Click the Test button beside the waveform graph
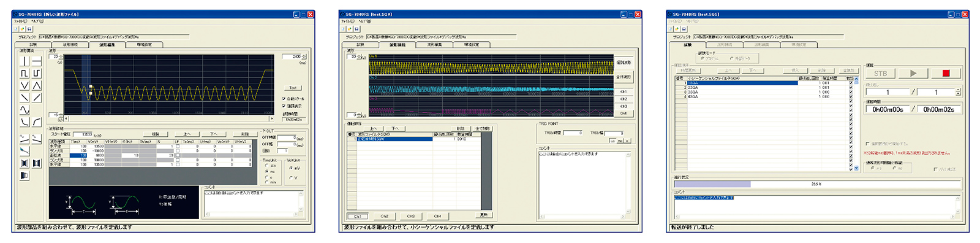This screenshot has height=243, width=980. click(x=293, y=88)
